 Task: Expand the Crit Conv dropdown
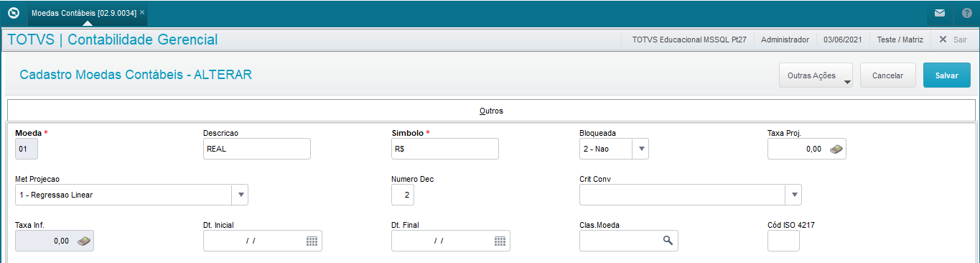tap(793, 195)
